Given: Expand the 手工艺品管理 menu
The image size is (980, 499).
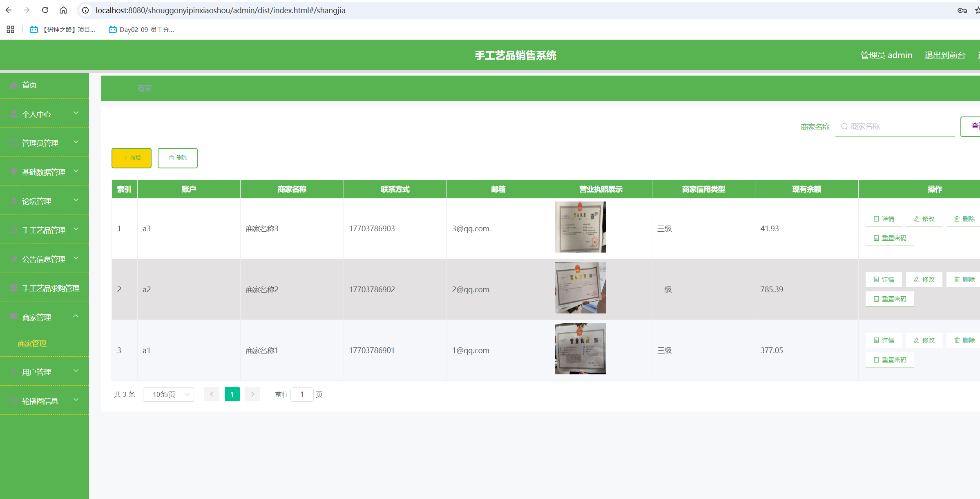Looking at the screenshot, I should [44, 230].
